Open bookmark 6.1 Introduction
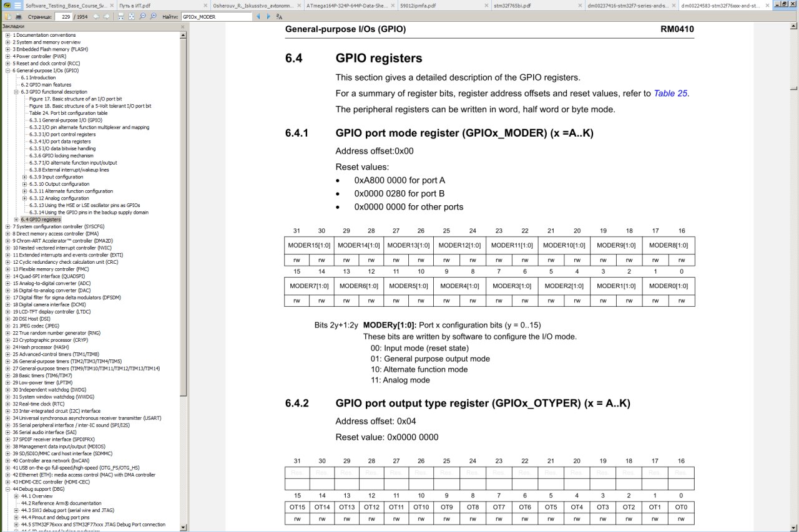Screen dimensions: 799x532 [38, 78]
